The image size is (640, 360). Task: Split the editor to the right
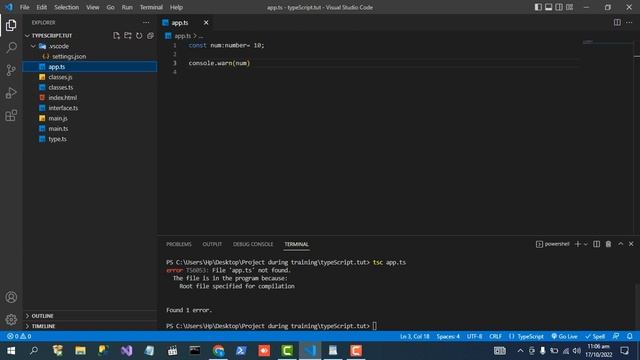coord(617,22)
